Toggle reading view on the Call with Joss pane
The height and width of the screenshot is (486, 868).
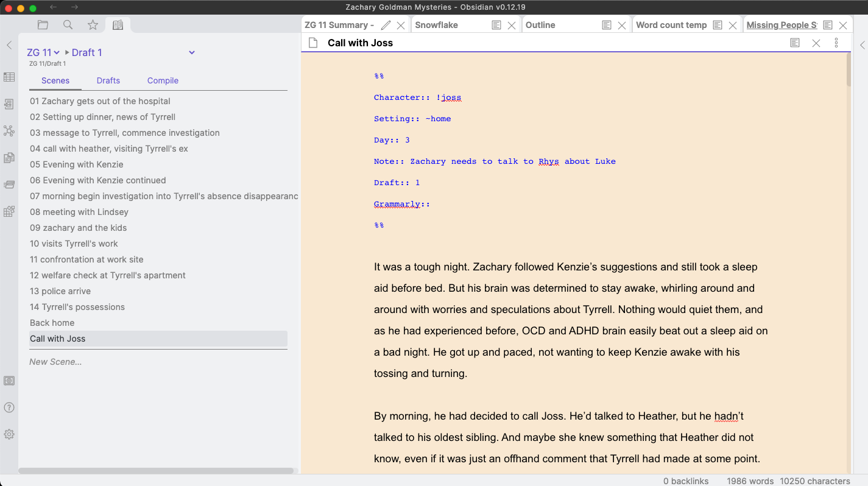click(795, 43)
